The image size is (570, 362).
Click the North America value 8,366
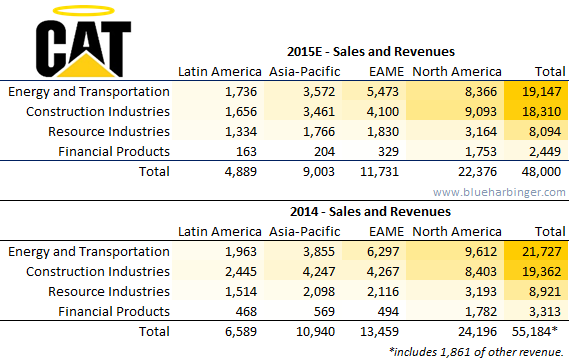[x=481, y=91]
